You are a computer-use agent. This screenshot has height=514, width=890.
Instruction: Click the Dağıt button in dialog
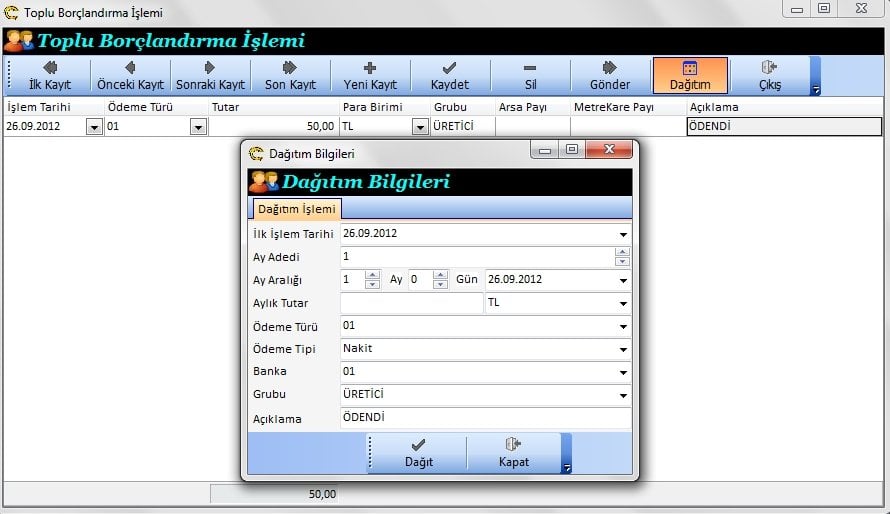(x=419, y=453)
